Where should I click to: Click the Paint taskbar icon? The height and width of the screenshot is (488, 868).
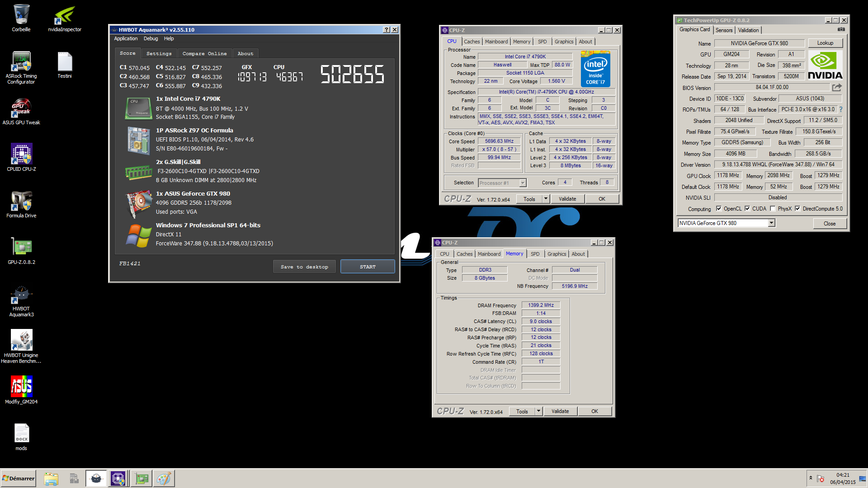164,479
